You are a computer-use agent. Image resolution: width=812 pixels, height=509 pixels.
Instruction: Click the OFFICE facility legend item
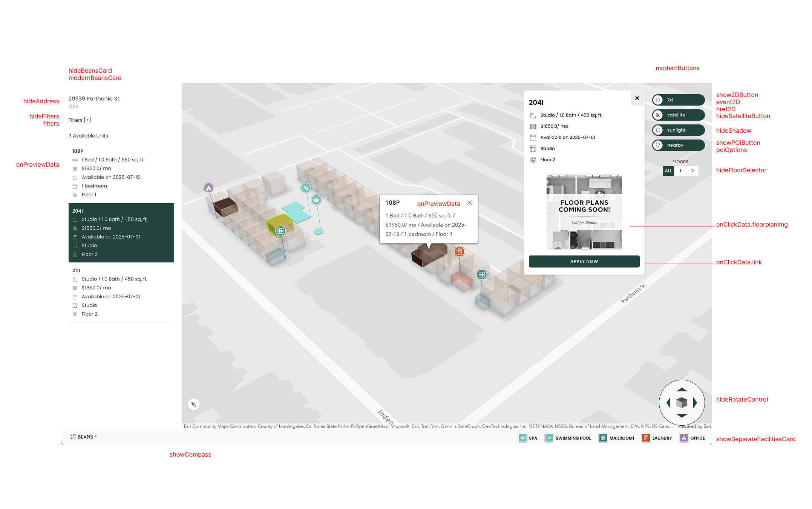point(692,438)
